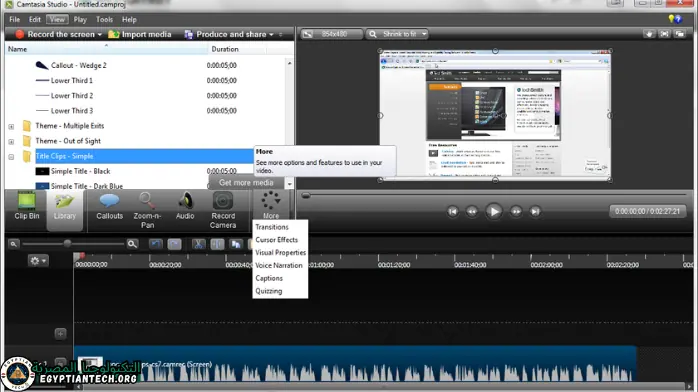Open the File menu
The image size is (698, 392).
pyautogui.click(x=15, y=20)
